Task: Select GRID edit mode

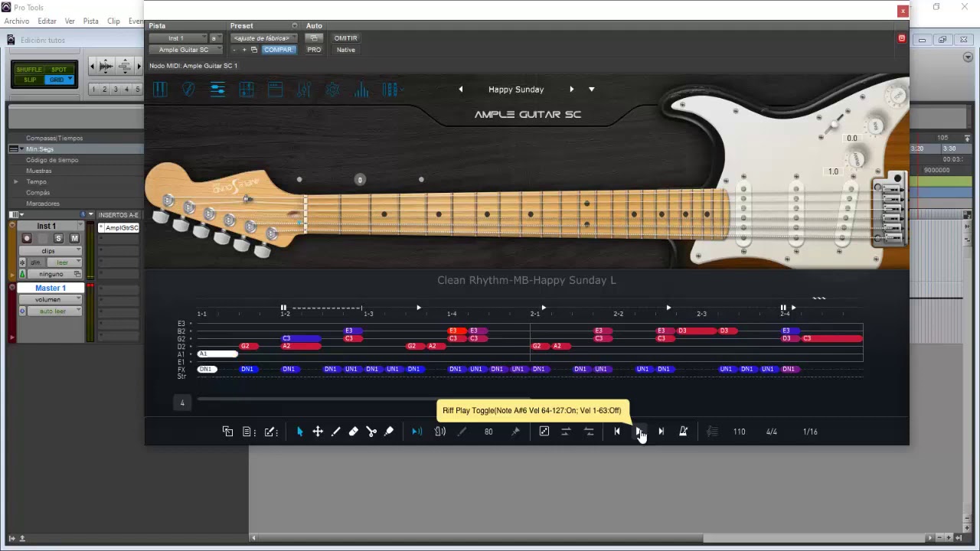Action: 59,80
